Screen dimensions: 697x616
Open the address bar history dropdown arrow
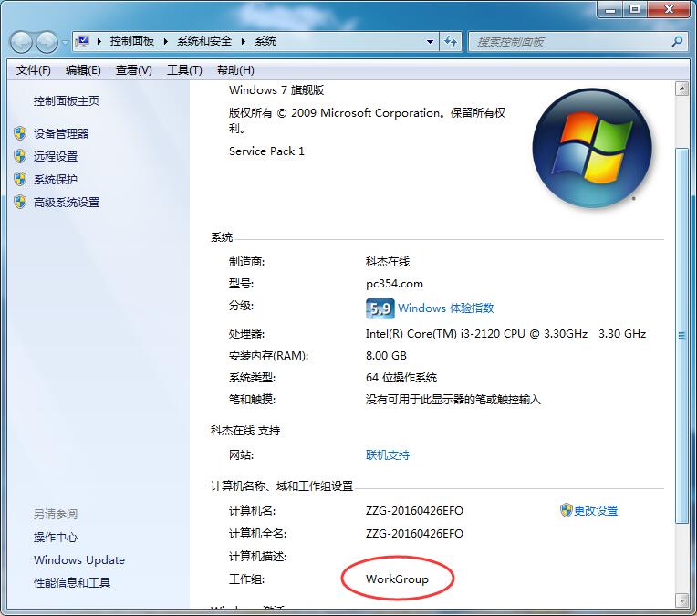click(x=431, y=42)
